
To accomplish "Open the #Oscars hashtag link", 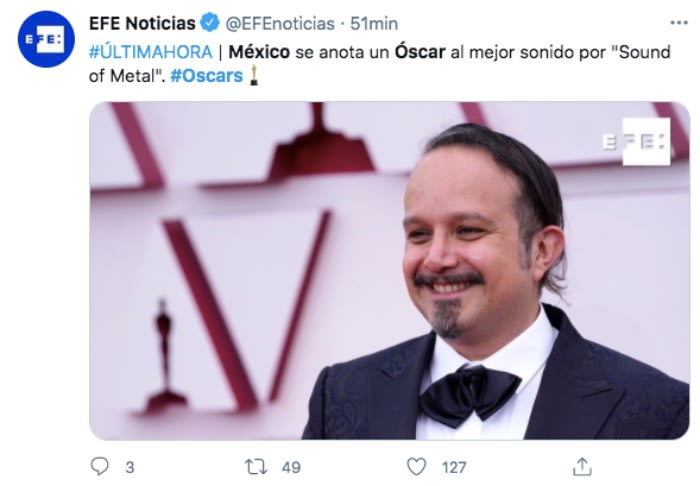I will click(207, 76).
